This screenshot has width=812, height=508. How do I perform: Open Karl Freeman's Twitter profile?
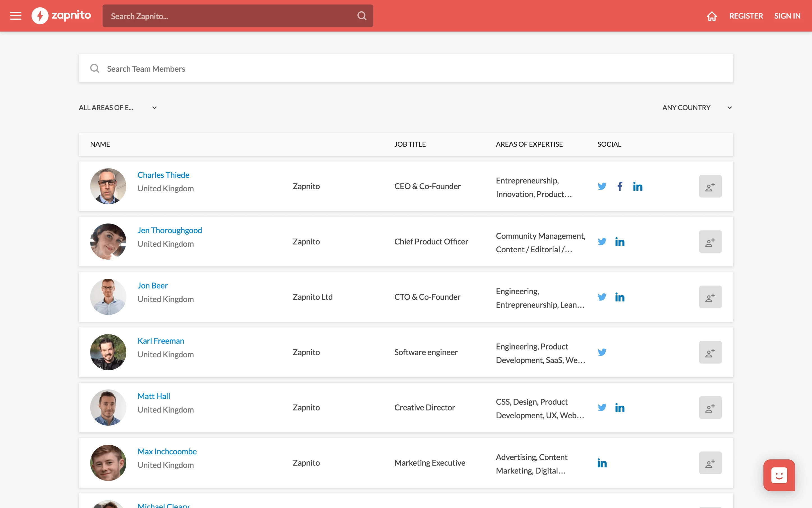tap(602, 352)
